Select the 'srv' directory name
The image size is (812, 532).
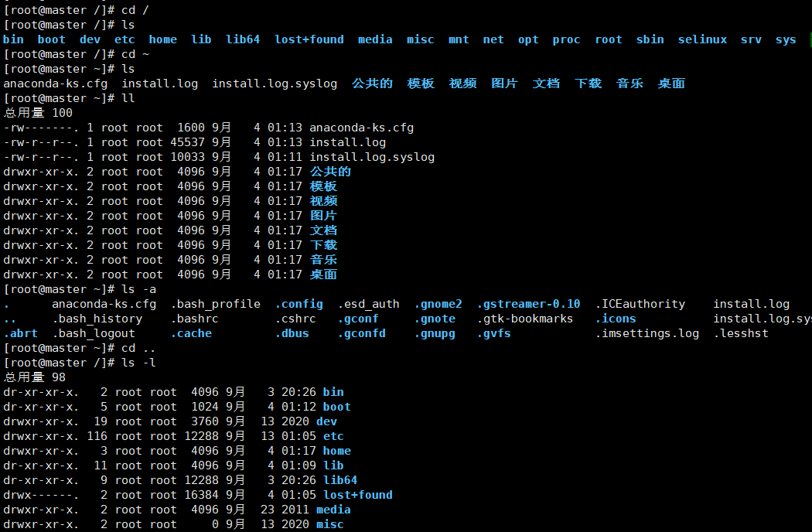pyautogui.click(x=751, y=39)
